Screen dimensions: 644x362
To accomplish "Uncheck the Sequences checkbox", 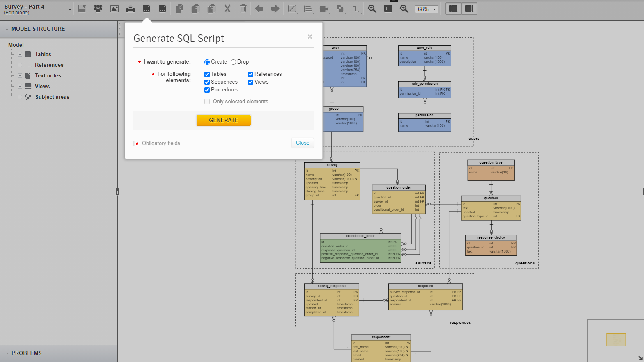I will click(207, 82).
